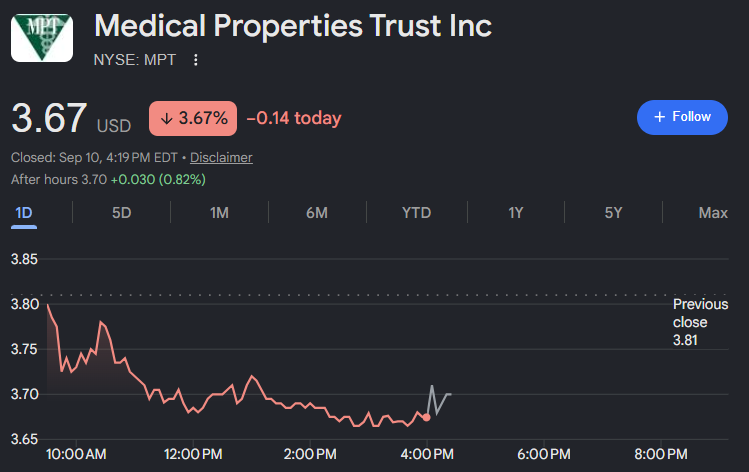Viewport: 749px width, 472px height.
Task: Click the plus icon on the Follow button
Action: coord(659,117)
